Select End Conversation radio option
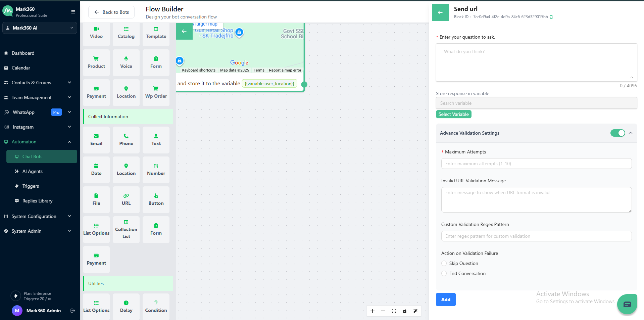 [x=444, y=273]
